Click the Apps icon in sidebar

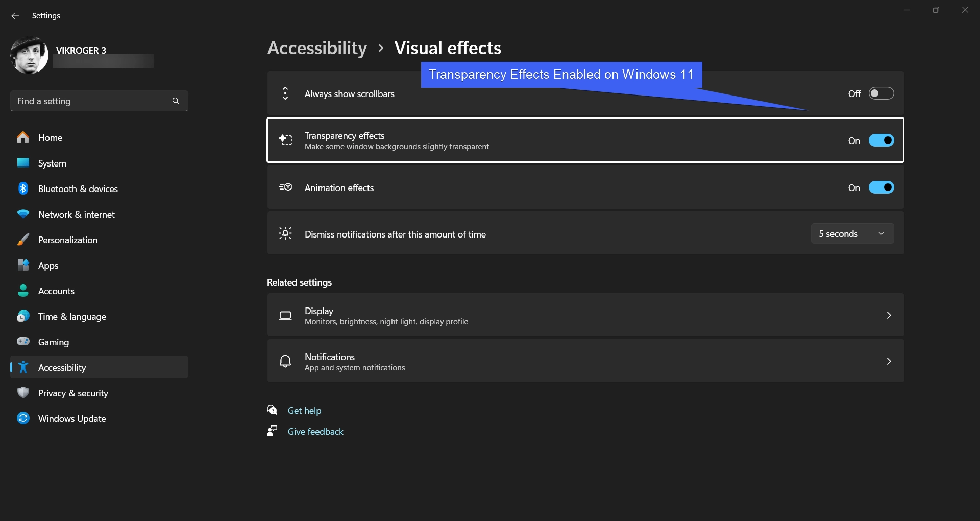pos(23,265)
